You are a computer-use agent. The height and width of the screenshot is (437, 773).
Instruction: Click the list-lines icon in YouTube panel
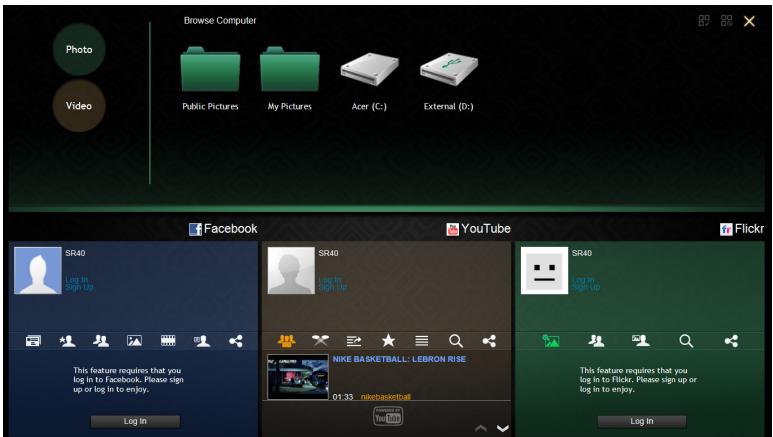point(422,341)
